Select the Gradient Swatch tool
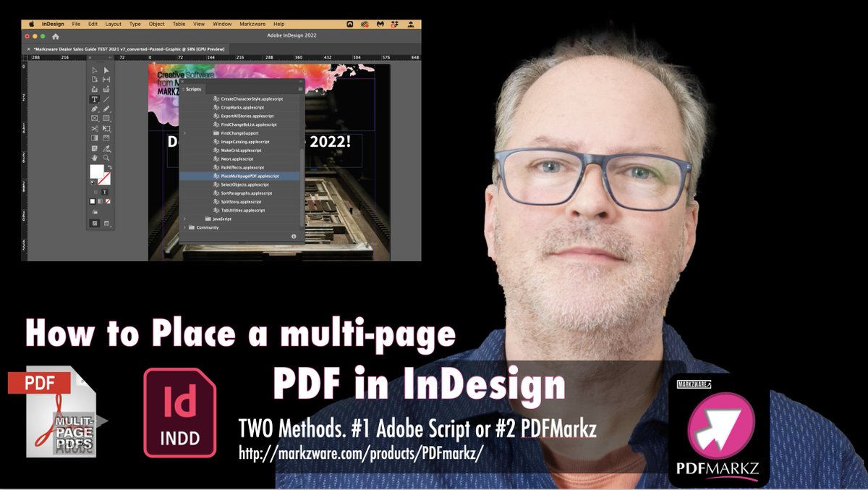868x490 pixels. coord(95,138)
